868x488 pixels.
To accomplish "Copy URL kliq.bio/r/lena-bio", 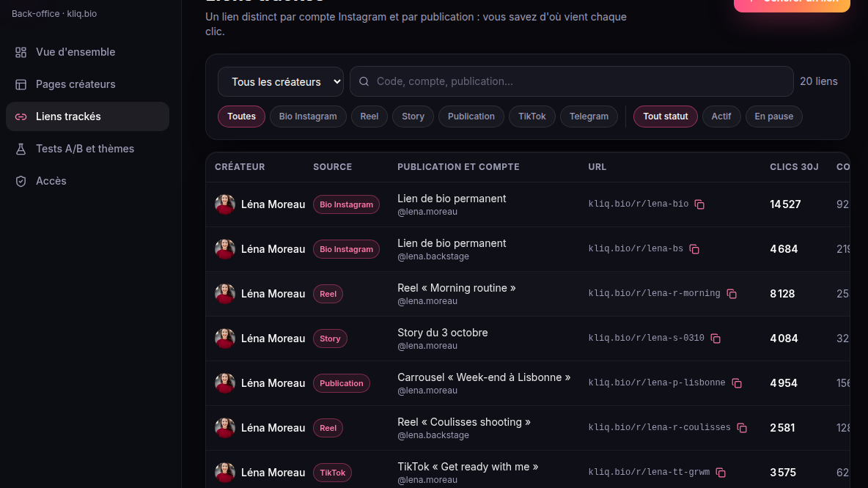I will pyautogui.click(x=699, y=204).
